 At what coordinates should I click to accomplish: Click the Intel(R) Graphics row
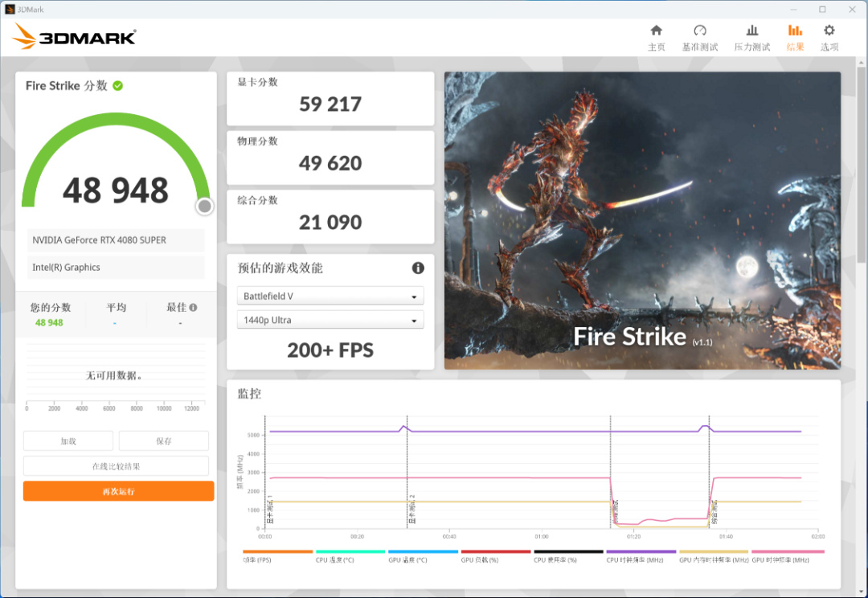116,268
